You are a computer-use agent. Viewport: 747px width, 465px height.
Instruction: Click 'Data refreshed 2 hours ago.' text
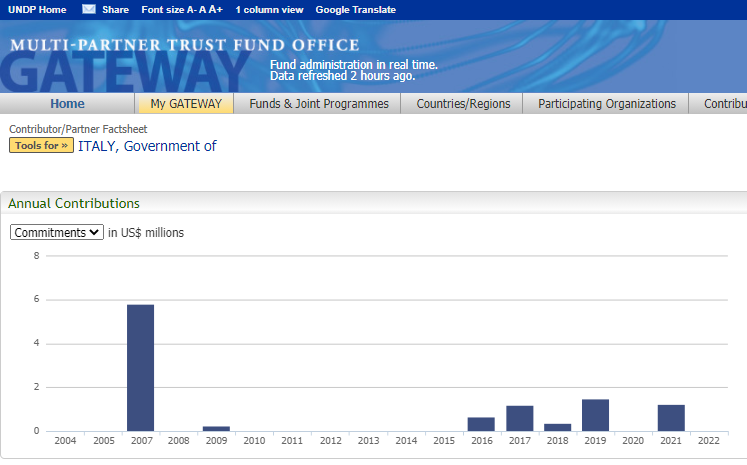(x=343, y=76)
